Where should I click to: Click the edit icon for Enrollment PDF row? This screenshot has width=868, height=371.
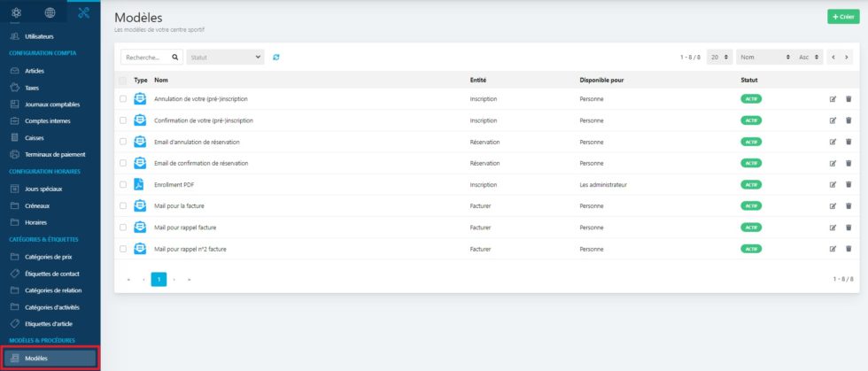[x=833, y=184]
